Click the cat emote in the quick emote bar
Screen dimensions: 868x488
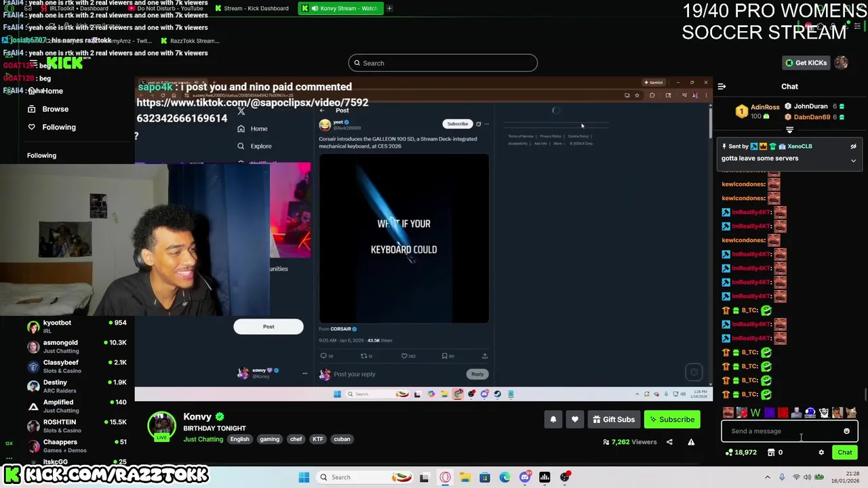(850, 413)
